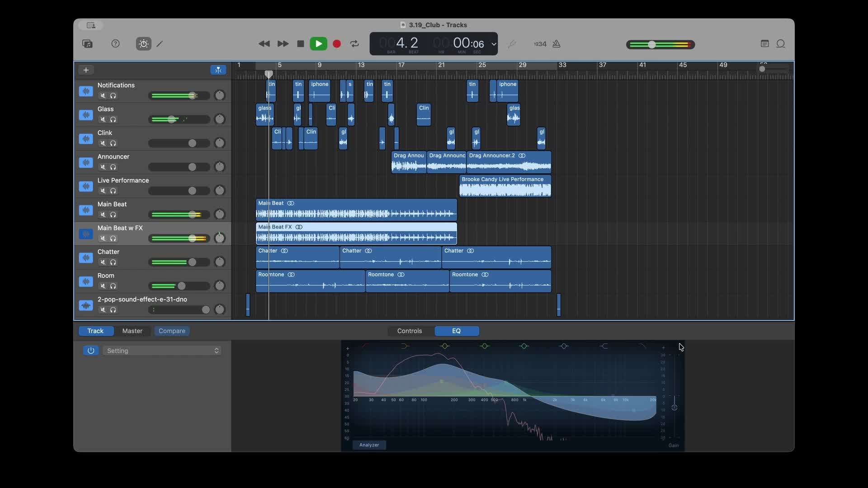Open the Quick Help question icon
Image resolution: width=868 pixels, height=488 pixels.
[115, 44]
